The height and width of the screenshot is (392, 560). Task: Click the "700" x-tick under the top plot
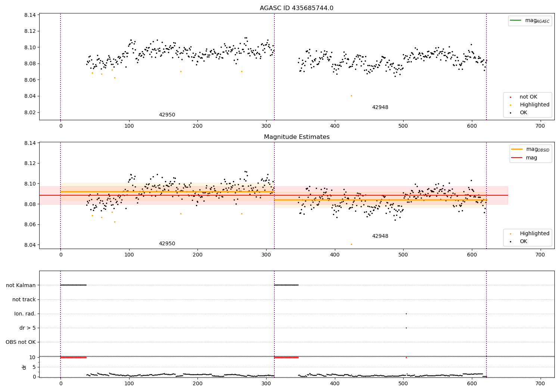[540, 126]
